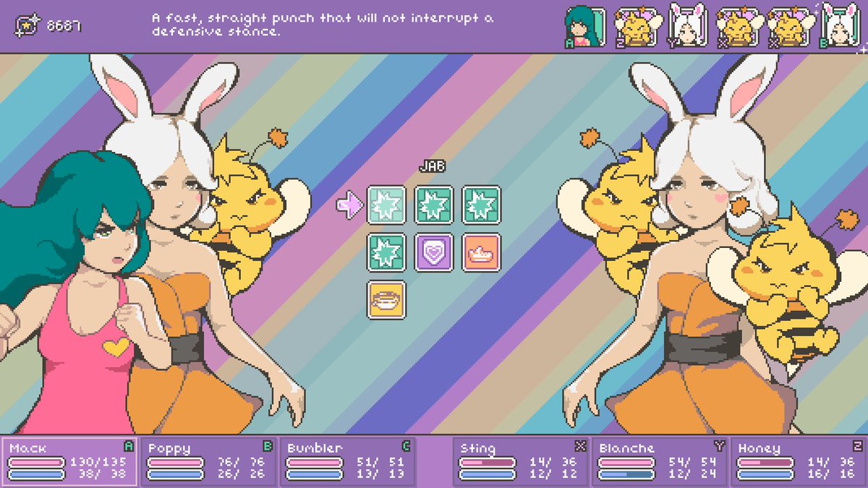
Task: Click Bumbler's 51/51 health value
Action: click(381, 462)
